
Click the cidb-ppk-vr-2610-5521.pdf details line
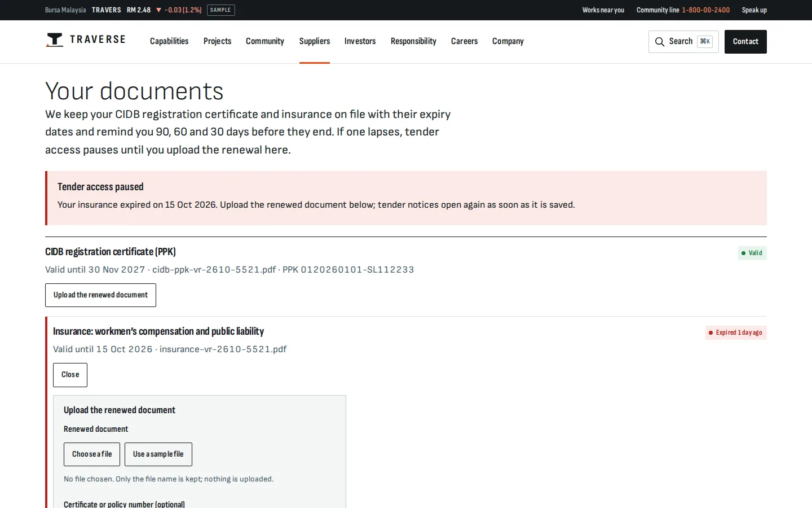point(230,270)
